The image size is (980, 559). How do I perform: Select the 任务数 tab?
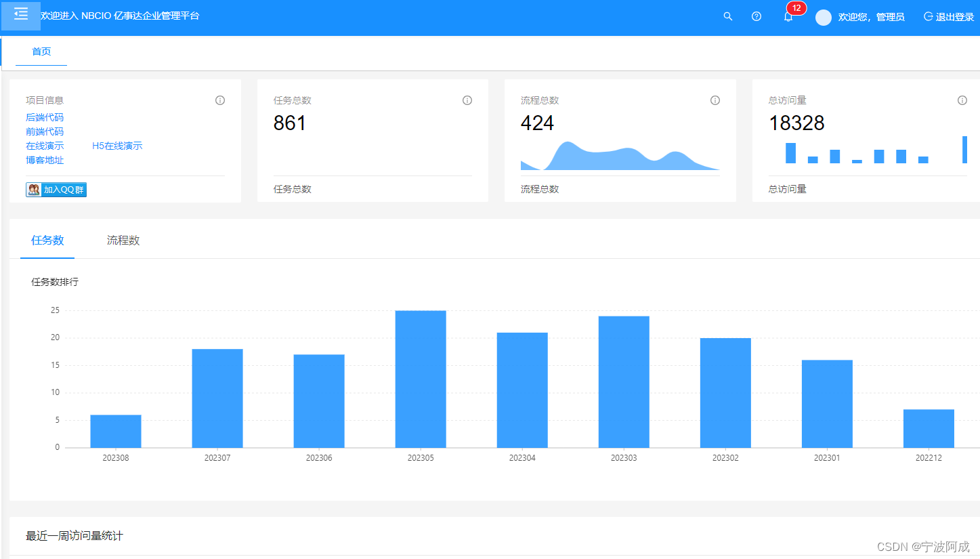[47, 240]
